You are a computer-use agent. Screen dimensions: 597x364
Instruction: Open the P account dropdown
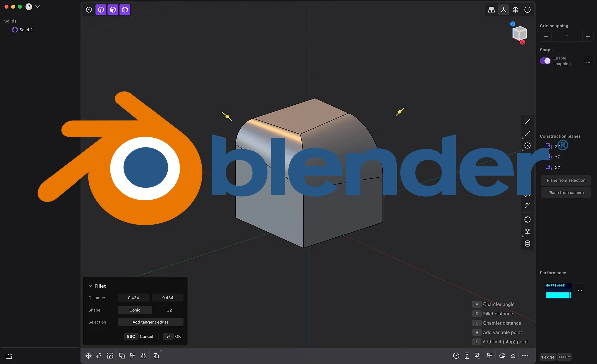point(33,7)
